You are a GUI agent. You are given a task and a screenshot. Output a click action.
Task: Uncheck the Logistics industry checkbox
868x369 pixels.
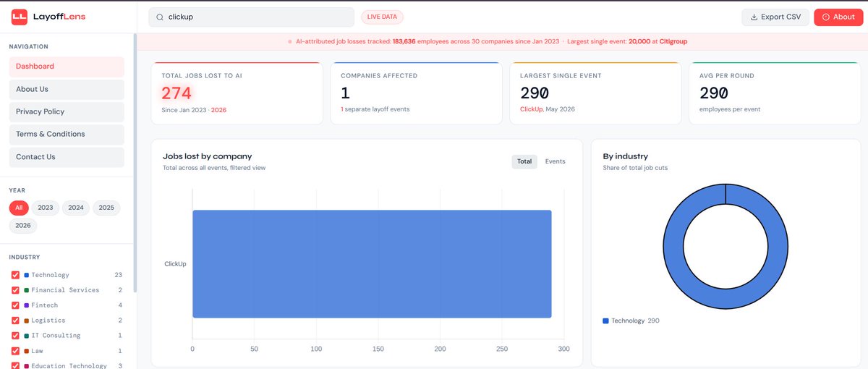point(16,321)
